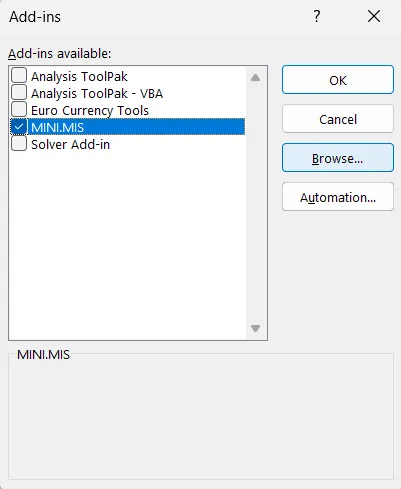Close the Add-ins dialog with X
The width and height of the screenshot is (401, 489).
(x=374, y=16)
